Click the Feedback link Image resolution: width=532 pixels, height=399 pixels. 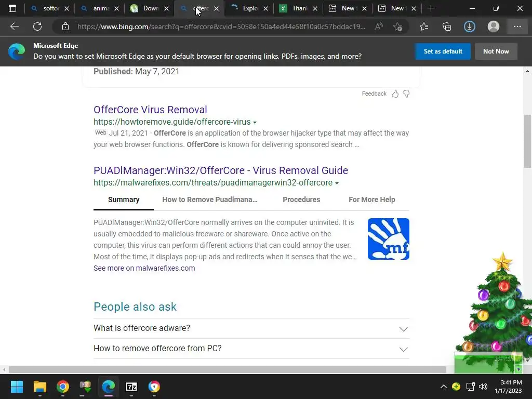(374, 94)
